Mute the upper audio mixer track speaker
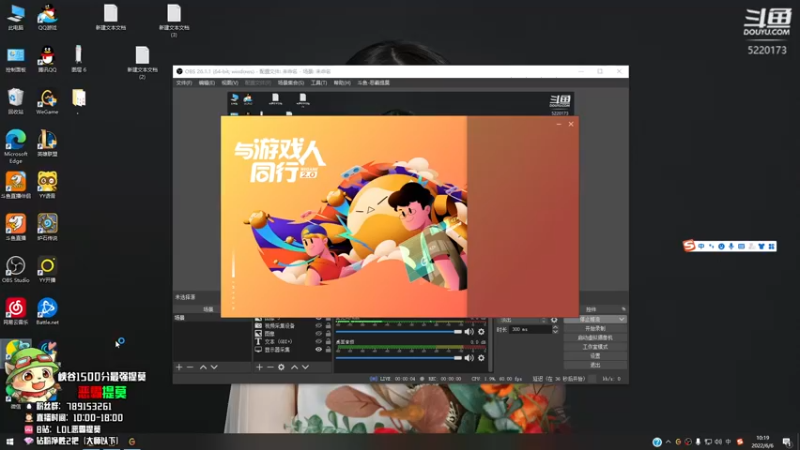This screenshot has height=450, width=800. pos(469,332)
